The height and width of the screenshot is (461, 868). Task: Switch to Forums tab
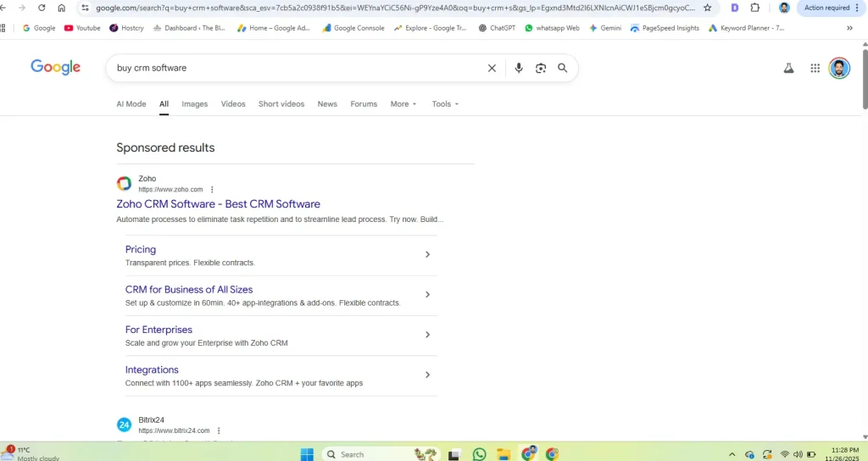coord(364,104)
